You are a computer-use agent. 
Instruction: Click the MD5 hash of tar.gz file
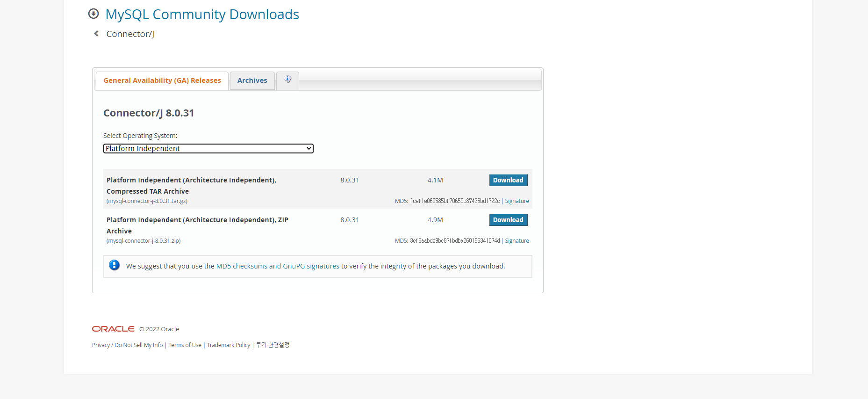click(x=455, y=201)
